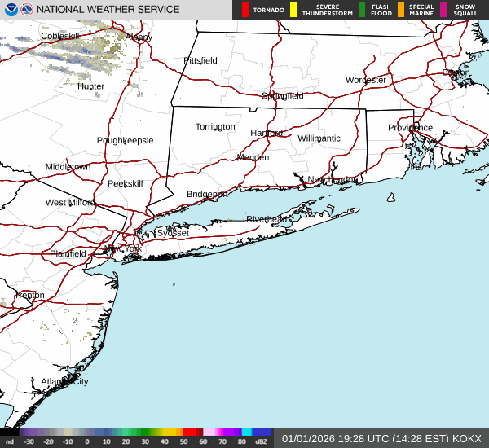Click the NOAA logo in the header
This screenshot has height=448, width=489.
click(10, 10)
